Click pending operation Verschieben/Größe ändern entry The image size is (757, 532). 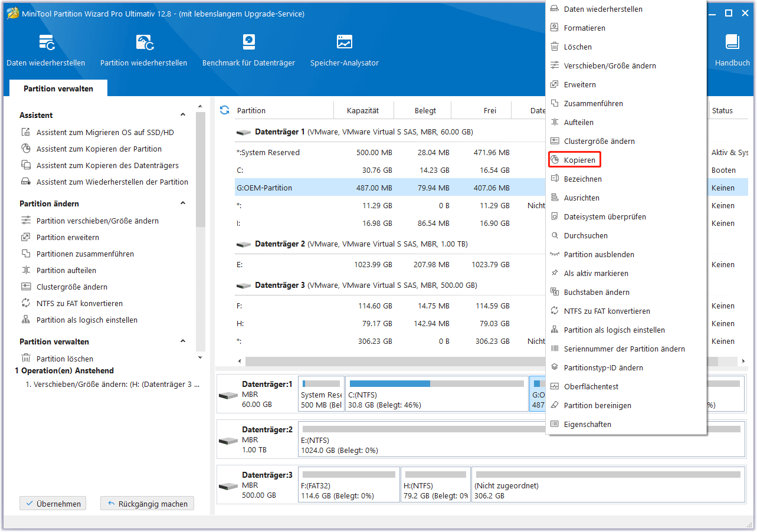pyautogui.click(x=112, y=384)
